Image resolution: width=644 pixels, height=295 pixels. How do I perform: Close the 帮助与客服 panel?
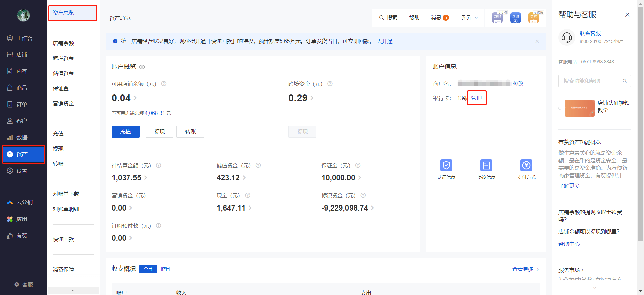pyautogui.click(x=627, y=15)
